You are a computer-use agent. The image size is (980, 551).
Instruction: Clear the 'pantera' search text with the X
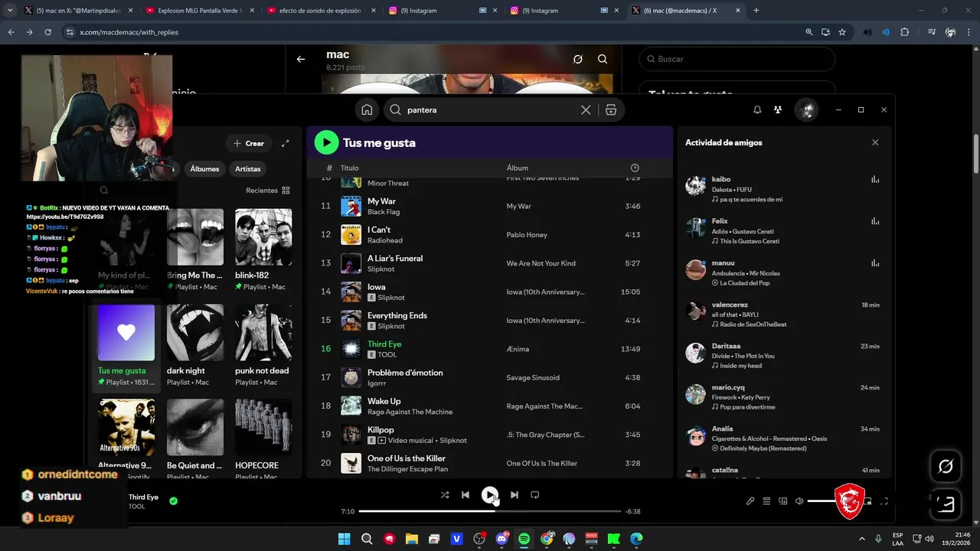(586, 110)
